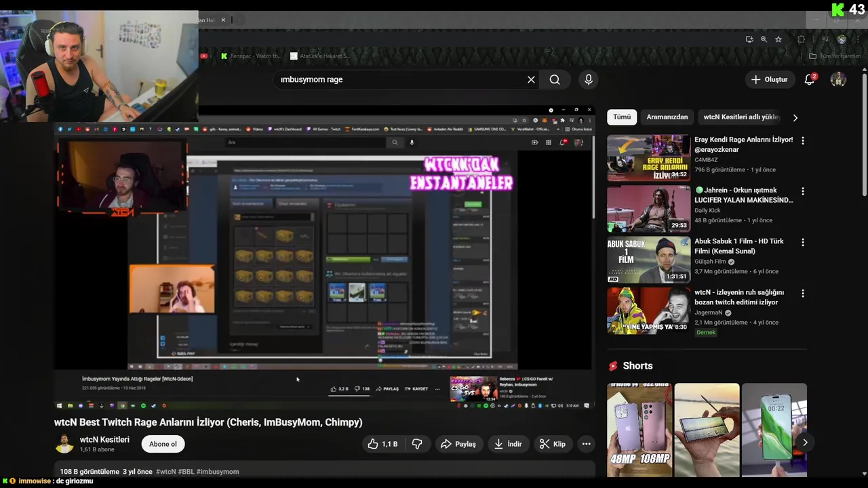Open options menu for Eray Kendi Rage video
The width and height of the screenshot is (868, 488).
(803, 140)
